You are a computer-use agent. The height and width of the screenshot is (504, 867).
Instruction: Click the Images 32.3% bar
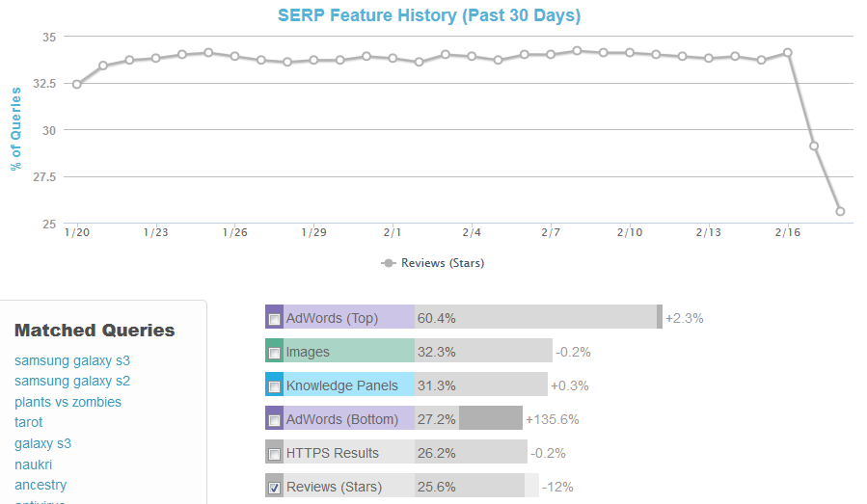coord(482,352)
